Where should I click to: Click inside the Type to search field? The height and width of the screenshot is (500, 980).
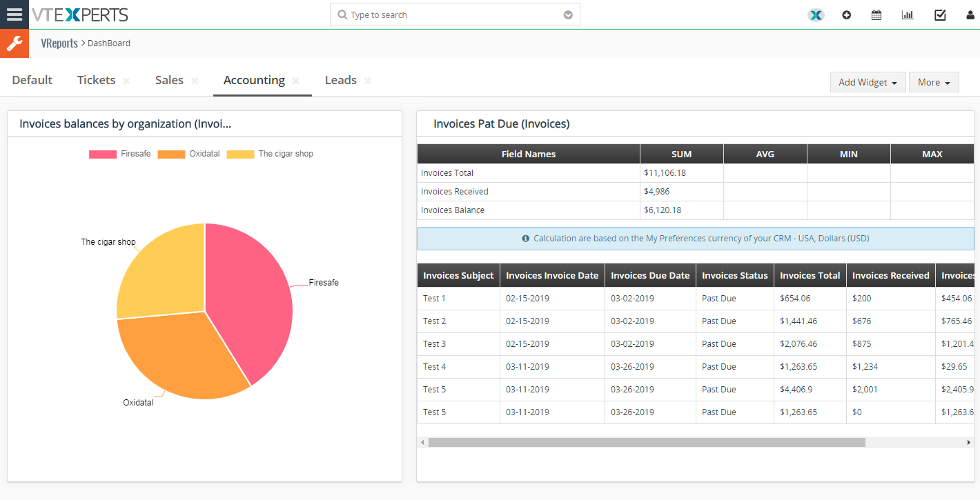[x=414, y=14]
